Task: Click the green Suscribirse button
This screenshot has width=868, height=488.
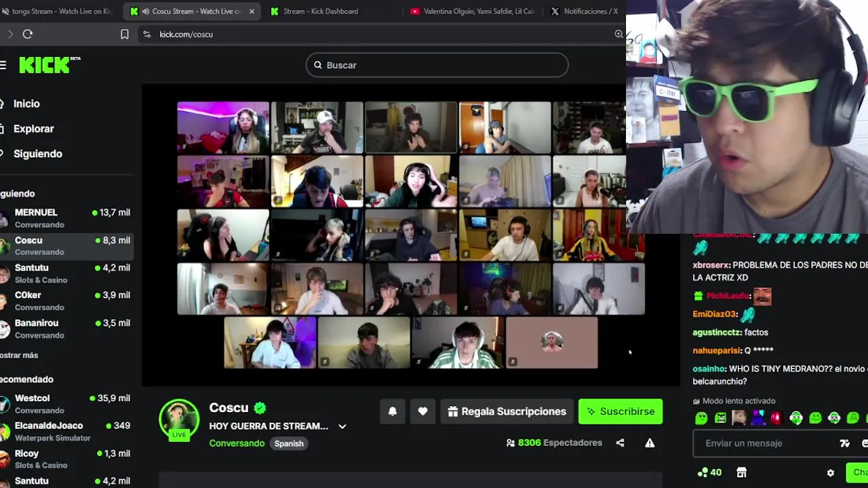Action: [x=620, y=411]
